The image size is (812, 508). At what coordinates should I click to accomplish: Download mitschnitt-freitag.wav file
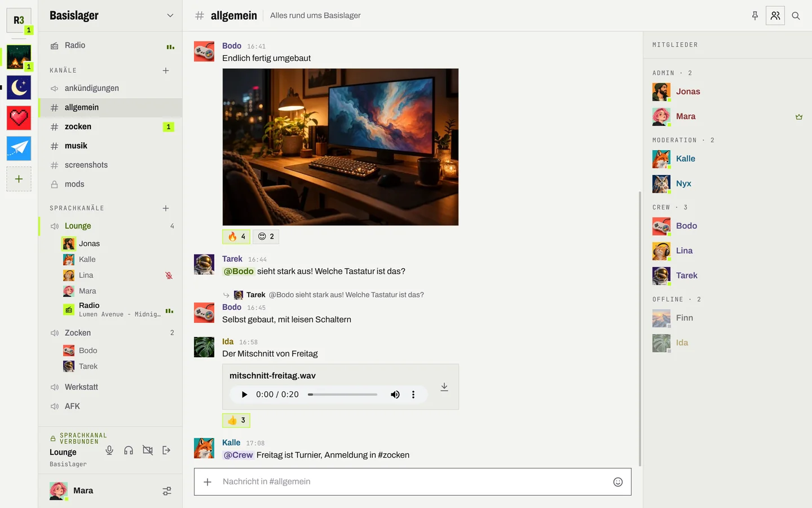point(444,387)
